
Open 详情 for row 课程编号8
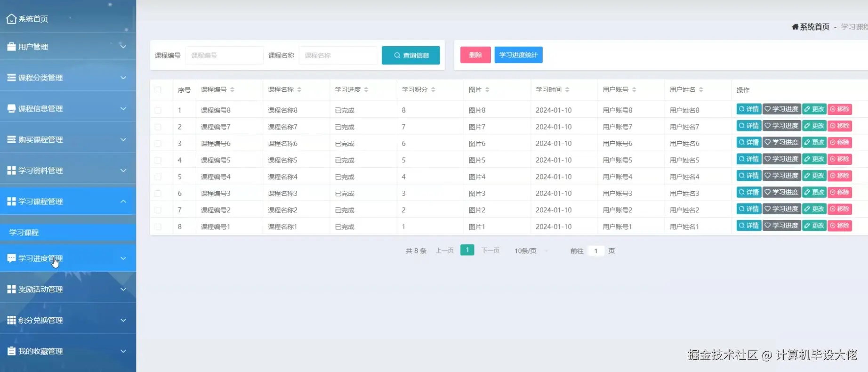(749, 109)
